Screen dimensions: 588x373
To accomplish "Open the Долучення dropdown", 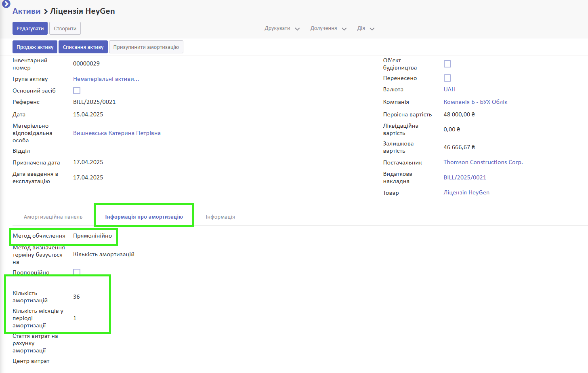I will pyautogui.click(x=328, y=29).
